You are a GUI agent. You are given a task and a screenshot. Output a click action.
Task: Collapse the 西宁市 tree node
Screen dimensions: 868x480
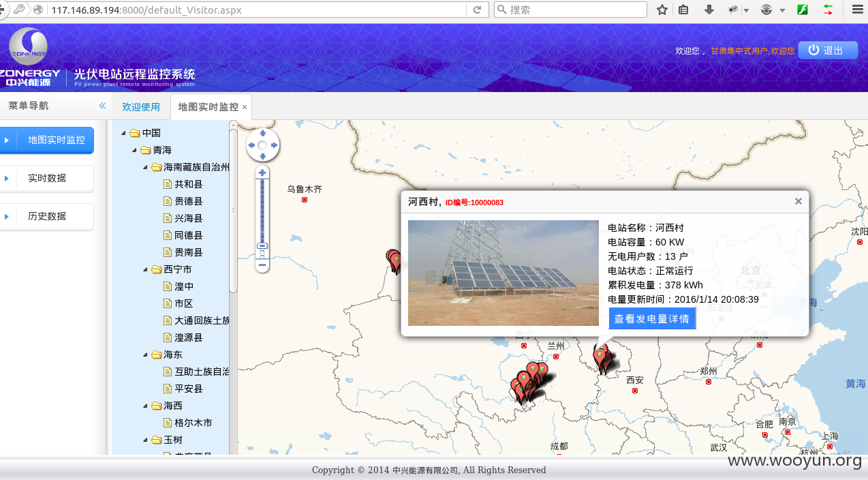pyautogui.click(x=145, y=269)
